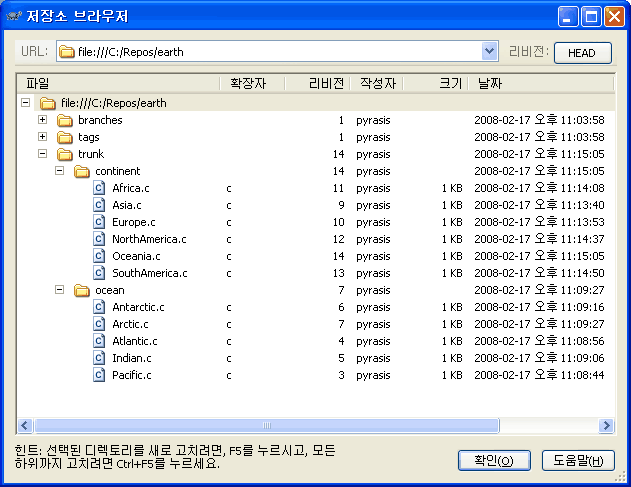631x487 pixels.
Task: Collapse the ocean folder node
Action: tap(60, 290)
